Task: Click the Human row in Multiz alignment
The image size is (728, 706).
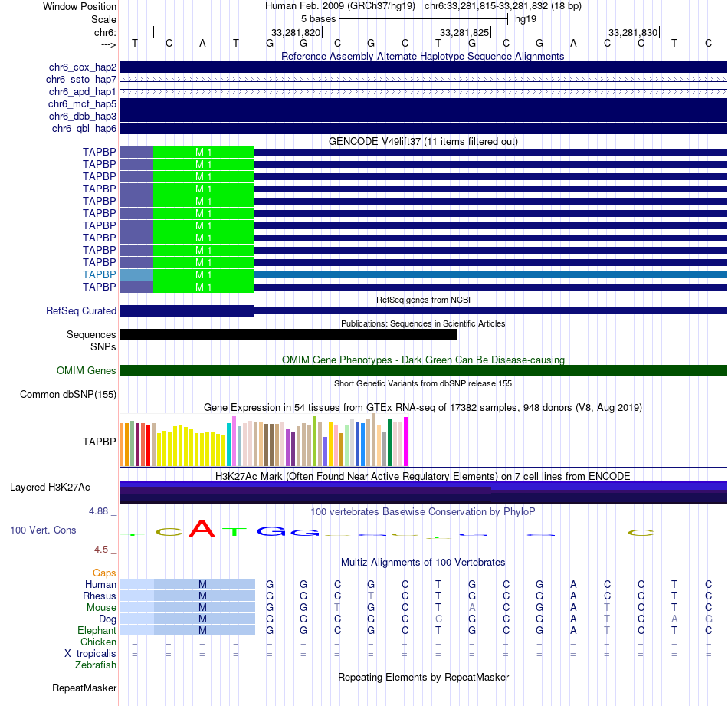Action: [423, 584]
